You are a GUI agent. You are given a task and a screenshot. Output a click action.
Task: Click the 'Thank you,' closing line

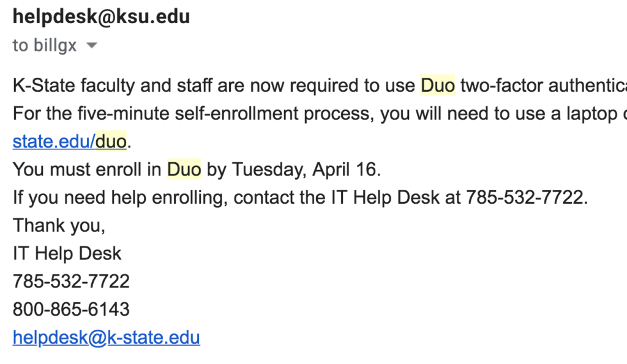pos(59,226)
